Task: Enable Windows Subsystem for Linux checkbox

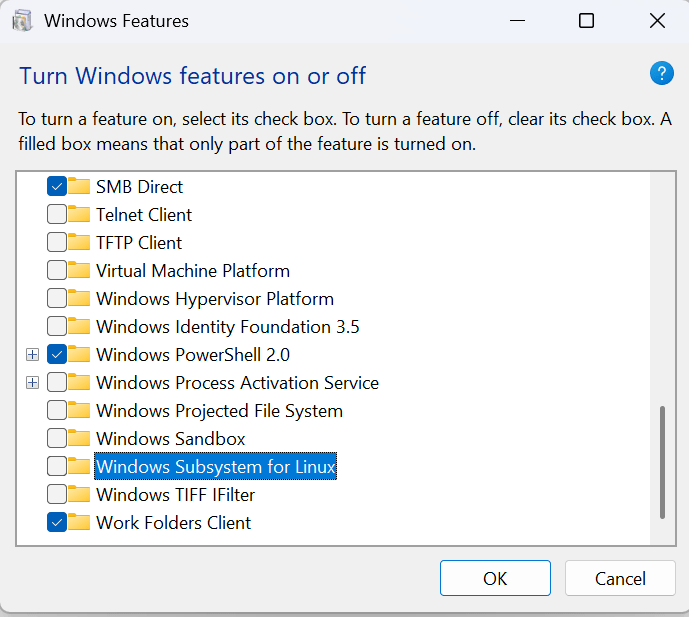Action: [x=57, y=466]
